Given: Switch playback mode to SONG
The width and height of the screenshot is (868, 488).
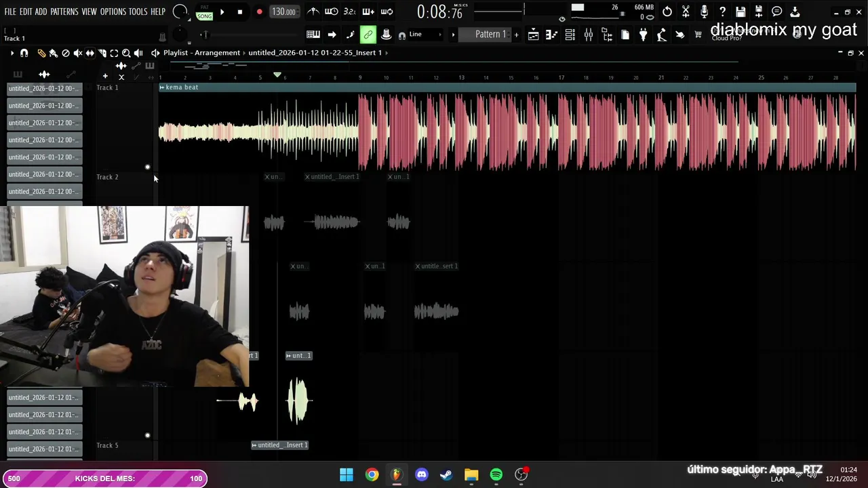Looking at the screenshot, I should [x=204, y=16].
